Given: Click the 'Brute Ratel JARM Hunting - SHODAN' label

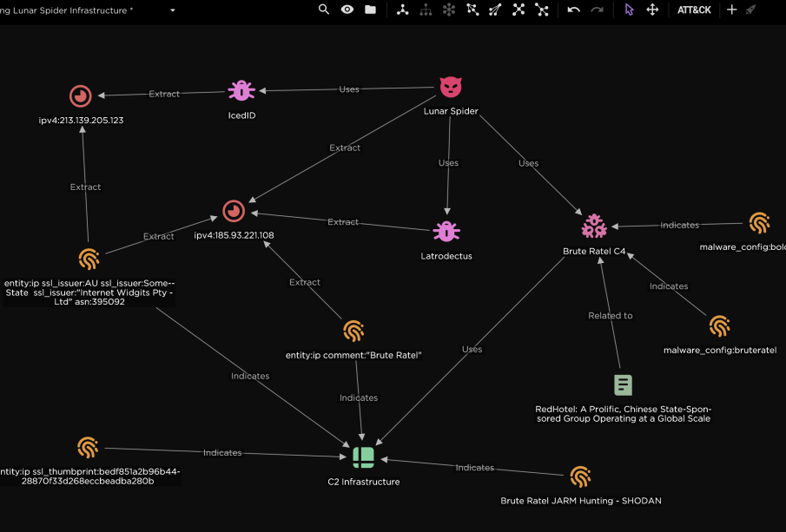Looking at the screenshot, I should [x=581, y=501].
